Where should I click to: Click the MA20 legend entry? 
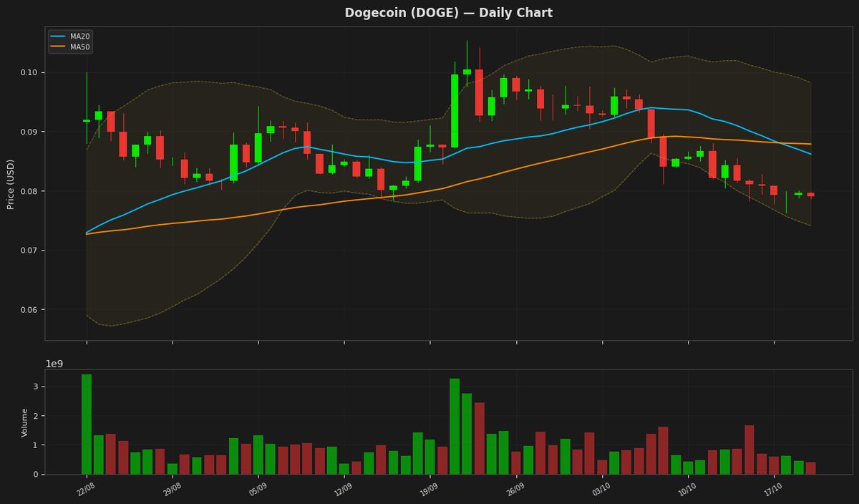[70, 36]
